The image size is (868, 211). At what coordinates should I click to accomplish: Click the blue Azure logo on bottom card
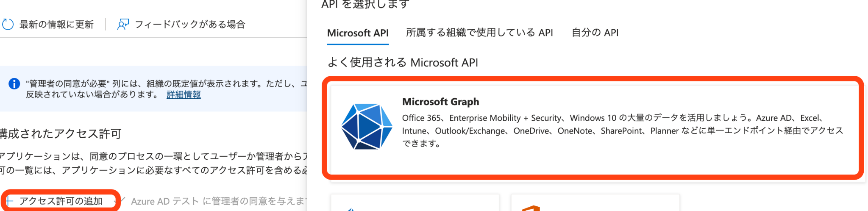pyautogui.click(x=350, y=209)
